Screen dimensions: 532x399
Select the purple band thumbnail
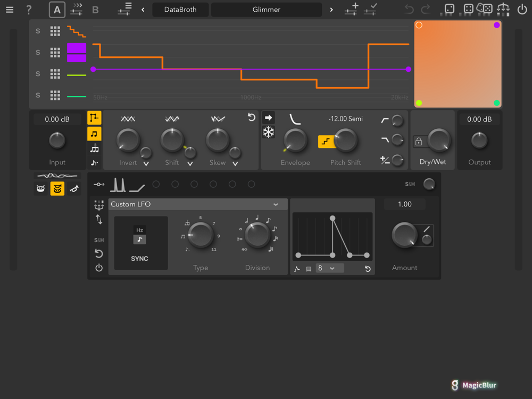(x=76, y=53)
